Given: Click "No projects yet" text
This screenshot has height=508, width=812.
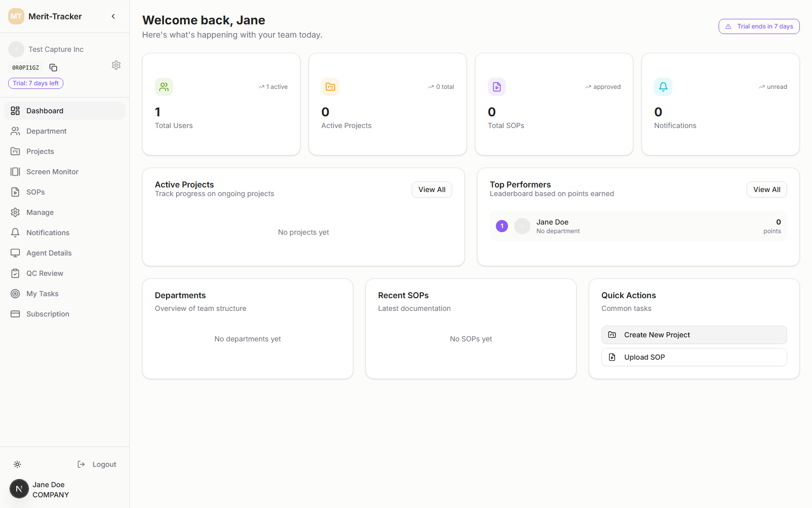Looking at the screenshot, I should 303,232.
